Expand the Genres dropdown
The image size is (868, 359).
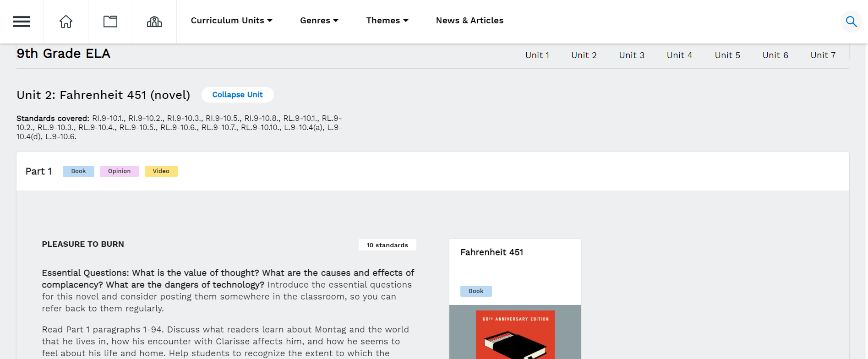point(319,21)
